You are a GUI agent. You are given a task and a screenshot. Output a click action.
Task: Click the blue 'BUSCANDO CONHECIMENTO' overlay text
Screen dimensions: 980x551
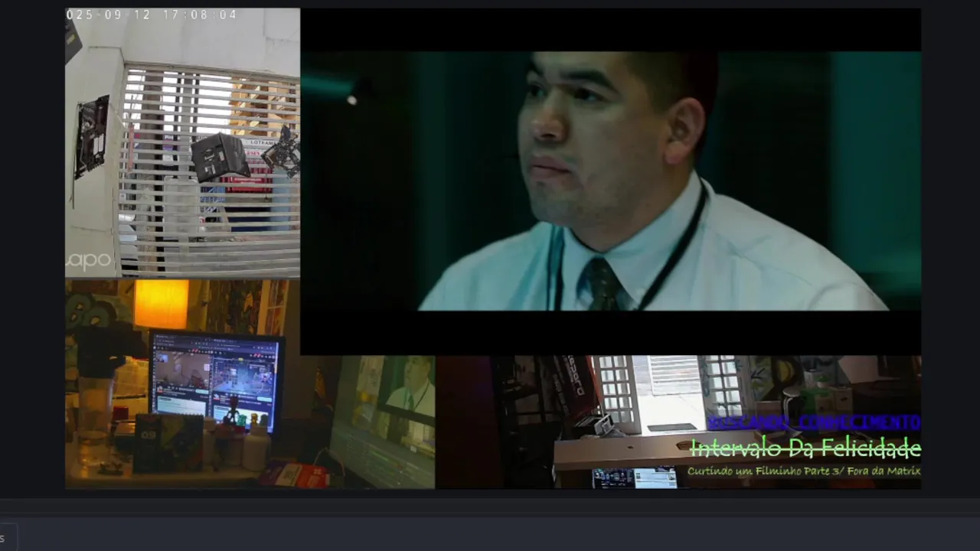(x=814, y=423)
